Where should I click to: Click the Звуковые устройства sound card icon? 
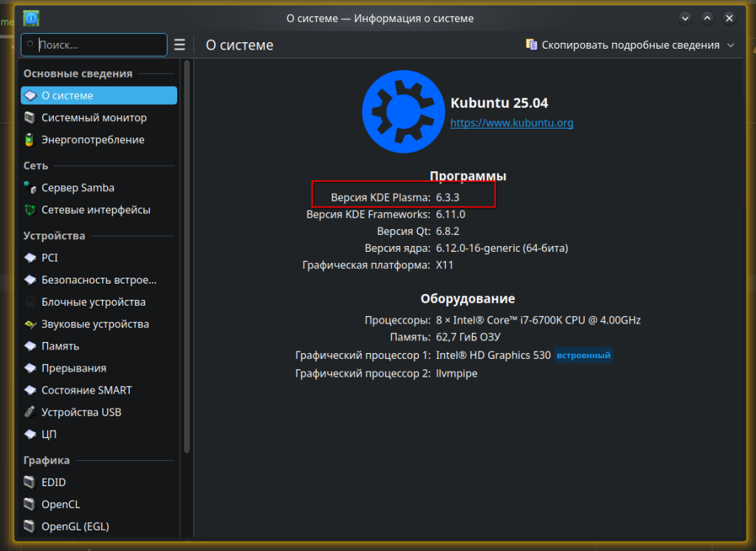(x=30, y=324)
